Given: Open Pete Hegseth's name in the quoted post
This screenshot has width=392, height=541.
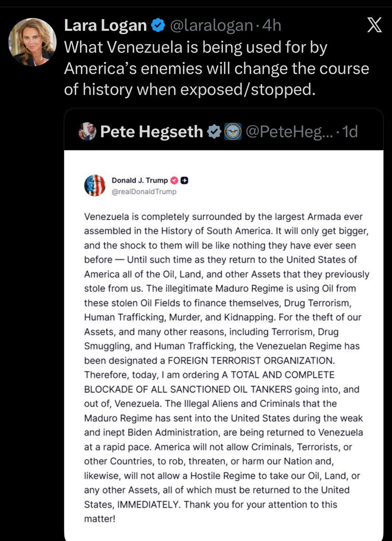Looking at the screenshot, I should click(x=151, y=132).
